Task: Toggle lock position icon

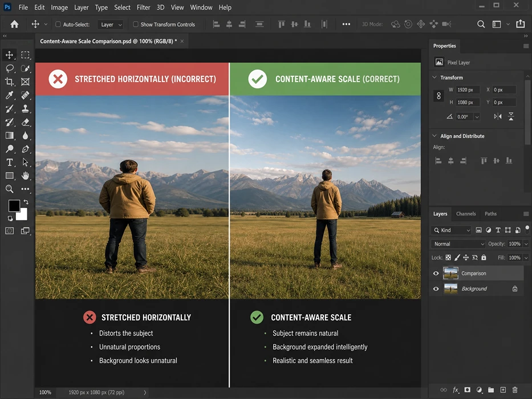Action: point(466,258)
